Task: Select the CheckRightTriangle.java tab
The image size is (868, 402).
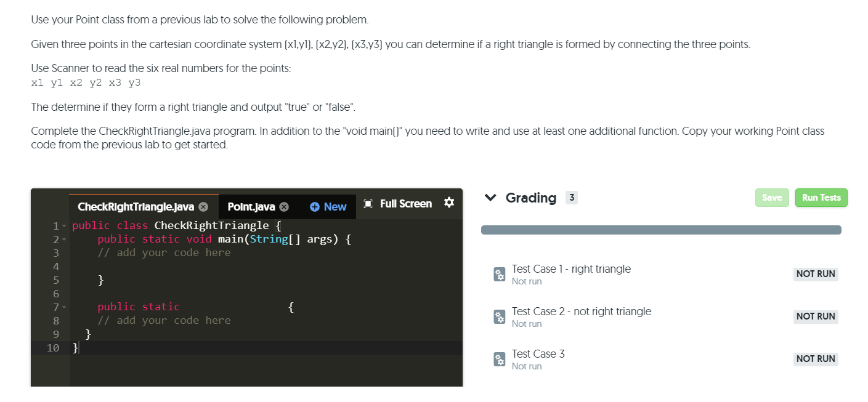Action: point(136,206)
